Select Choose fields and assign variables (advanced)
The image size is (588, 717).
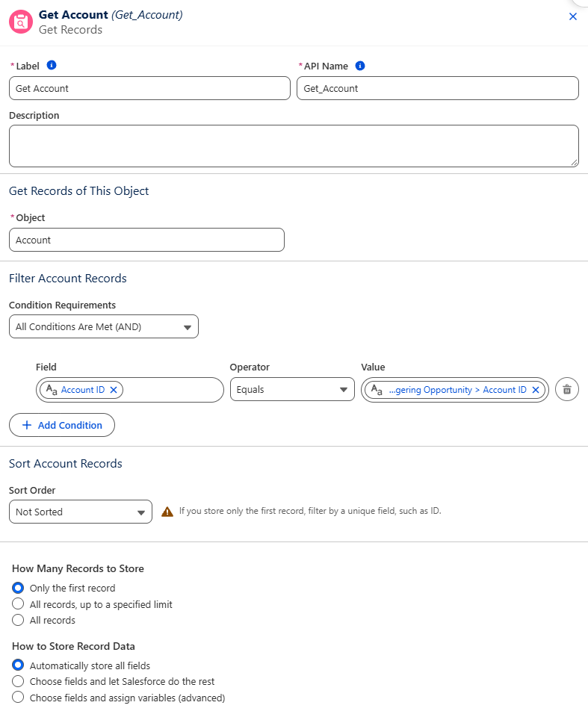pyautogui.click(x=18, y=698)
